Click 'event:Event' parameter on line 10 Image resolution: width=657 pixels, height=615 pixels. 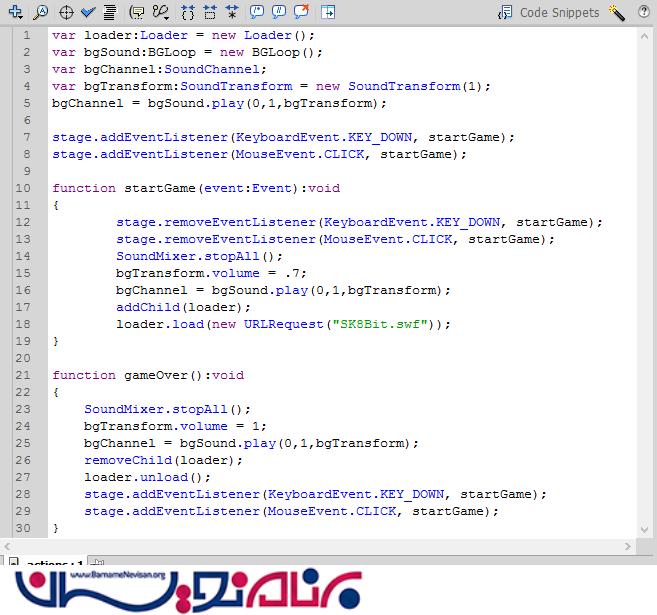point(248,188)
